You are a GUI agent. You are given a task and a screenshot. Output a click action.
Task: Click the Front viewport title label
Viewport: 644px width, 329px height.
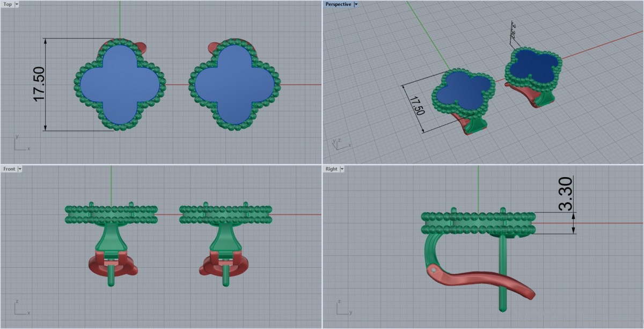tap(9, 169)
